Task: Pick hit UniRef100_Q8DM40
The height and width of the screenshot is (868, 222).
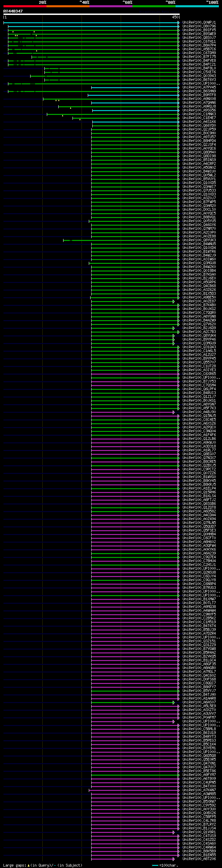Action: 199,152
